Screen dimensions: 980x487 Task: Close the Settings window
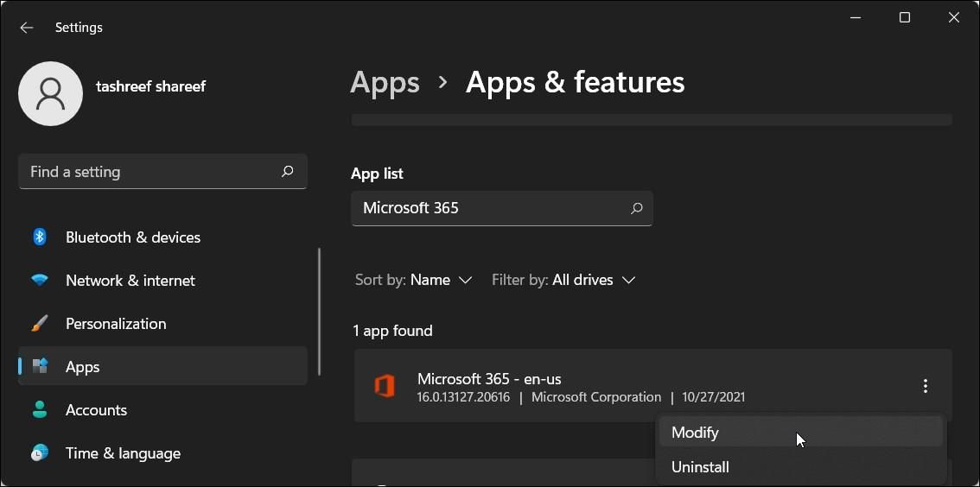[954, 17]
